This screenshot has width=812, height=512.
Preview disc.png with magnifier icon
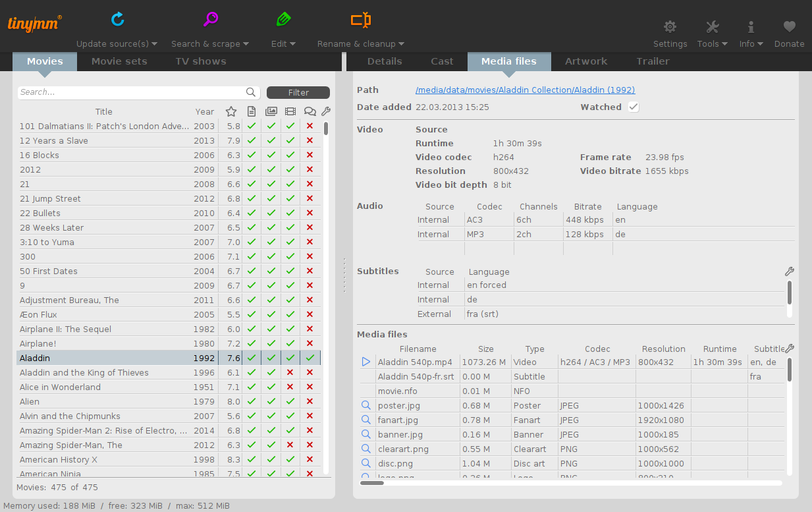(366, 463)
